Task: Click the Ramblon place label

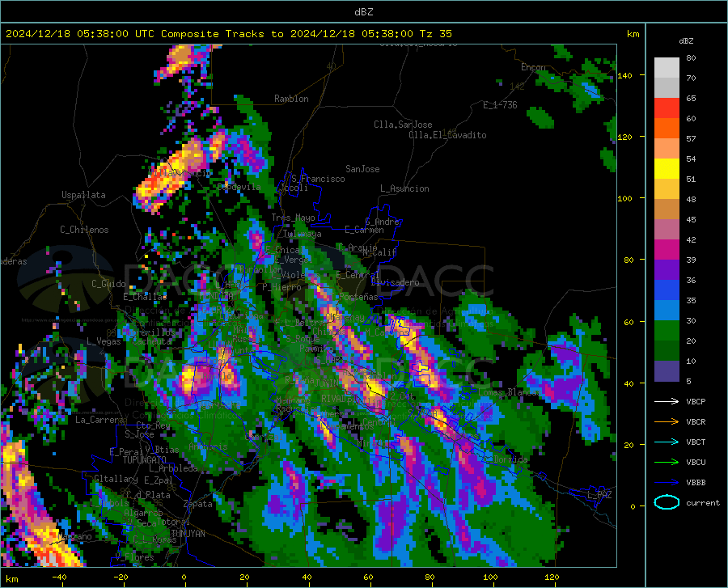Action: pyautogui.click(x=291, y=99)
